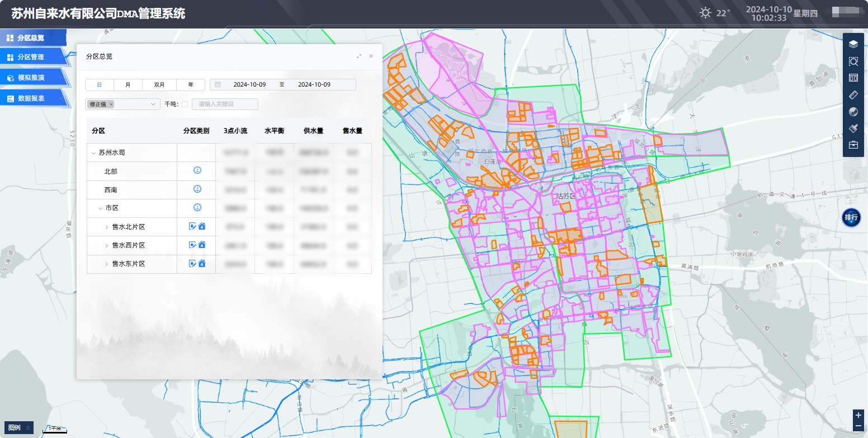Expand the 图例 legend button
The width and height of the screenshot is (868, 438).
(x=18, y=427)
